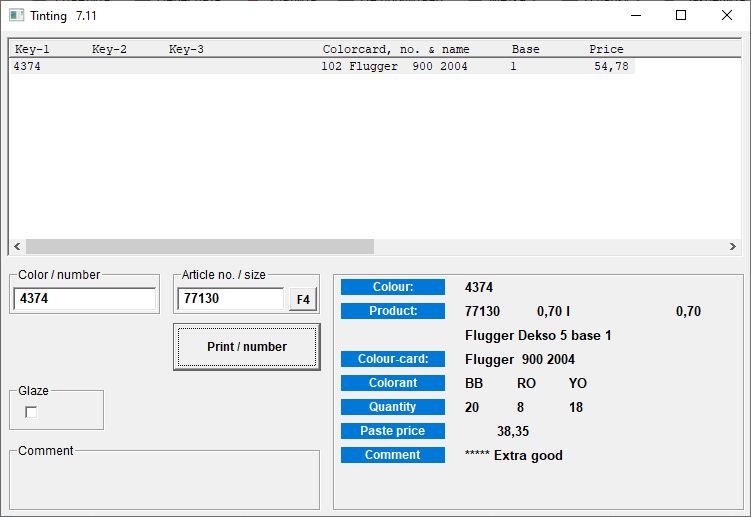
Task: Click the Tinting app icon in title bar
Action: pos(16,15)
